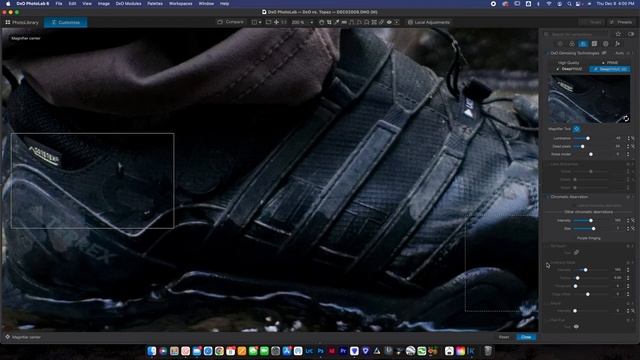Viewport: 640px width, 360px height.
Task: Open the Local adjustments palette tab icon
Action: click(606, 44)
